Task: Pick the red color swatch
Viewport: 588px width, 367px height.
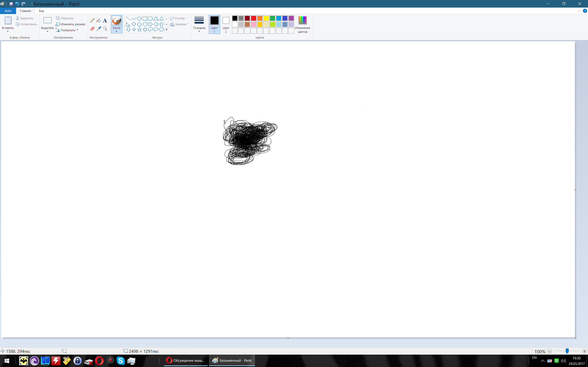Action: click(x=253, y=18)
